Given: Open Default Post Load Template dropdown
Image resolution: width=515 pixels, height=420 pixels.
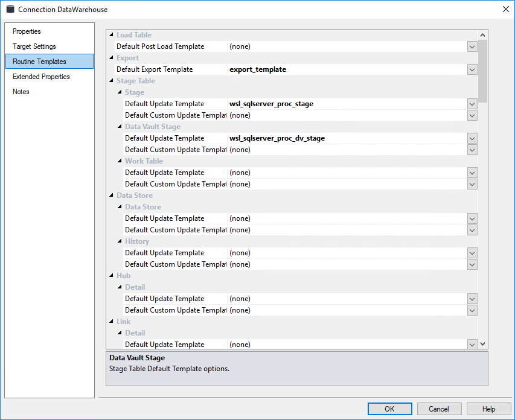Looking at the screenshot, I should coord(472,46).
